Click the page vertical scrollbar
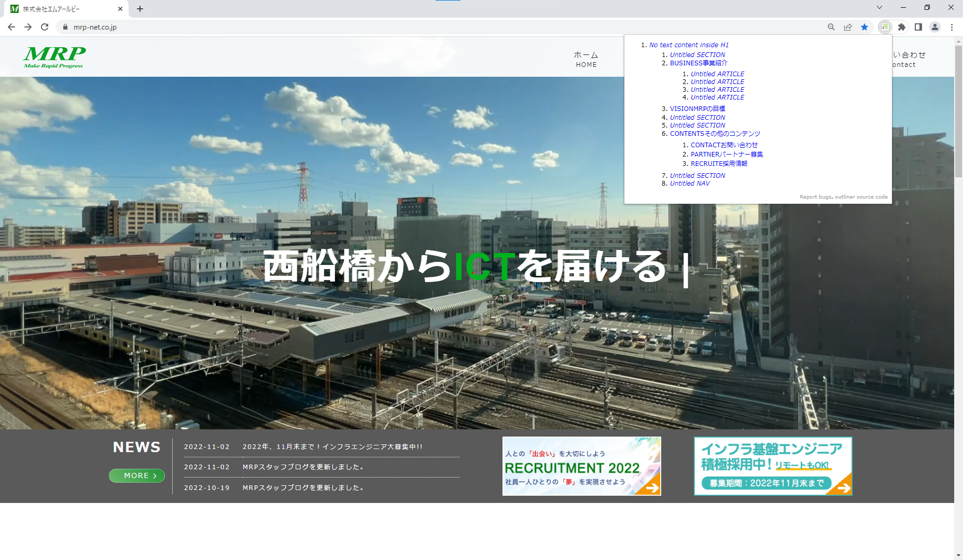The height and width of the screenshot is (560, 963). pos(958,311)
